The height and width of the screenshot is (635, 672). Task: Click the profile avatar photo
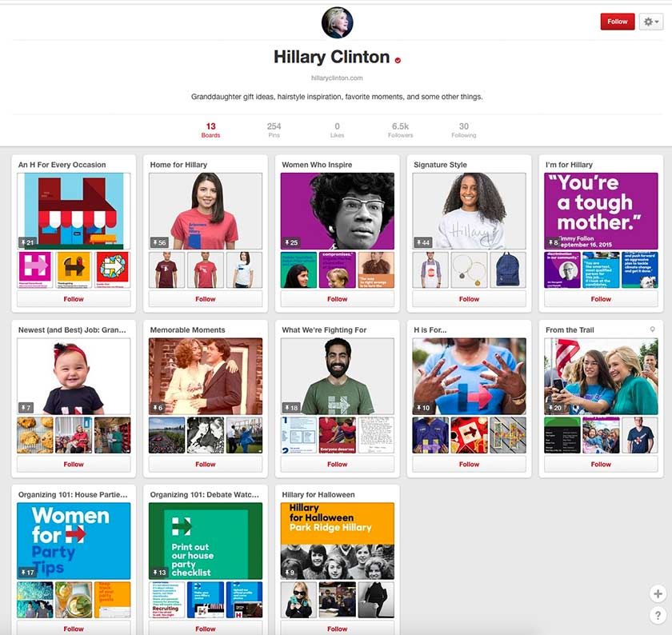337,22
